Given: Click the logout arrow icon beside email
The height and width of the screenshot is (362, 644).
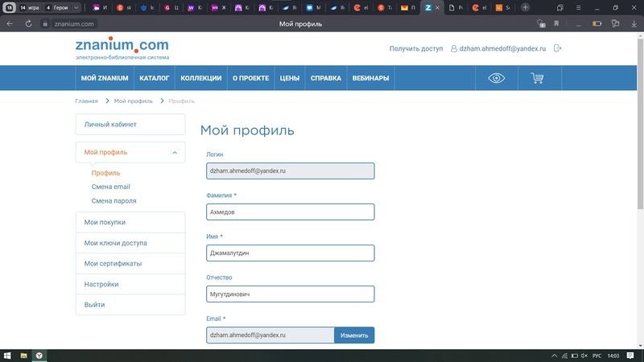Looking at the screenshot, I should (558, 48).
